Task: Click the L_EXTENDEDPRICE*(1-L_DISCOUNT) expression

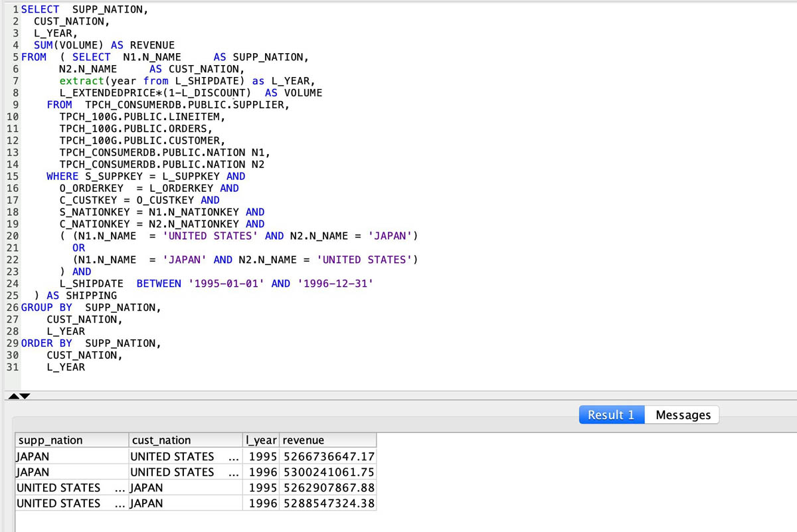Action: [155, 93]
